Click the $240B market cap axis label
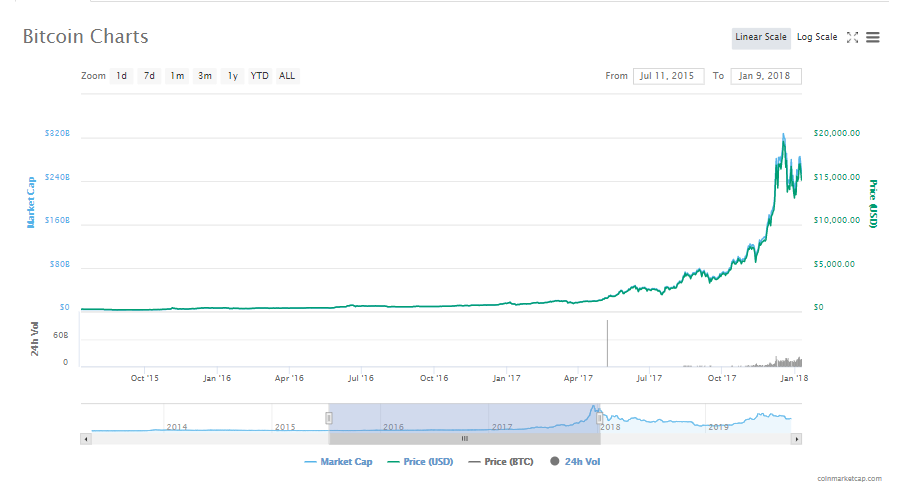 pyautogui.click(x=57, y=177)
